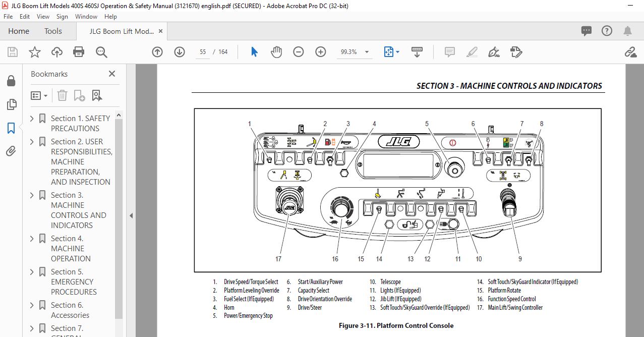
Task: Expand Section 1. SAFETY PRECAUTIONS bookmark
Action: point(32,119)
